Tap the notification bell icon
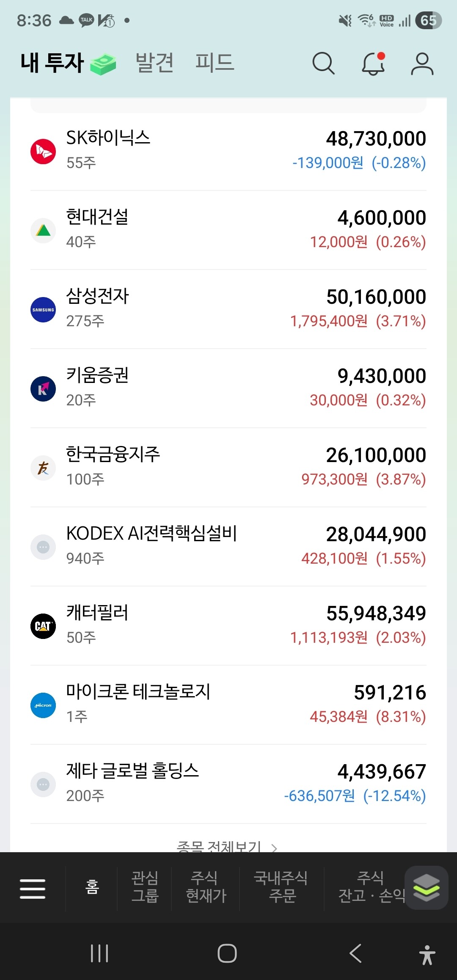This screenshot has height=980, width=457. click(x=373, y=64)
